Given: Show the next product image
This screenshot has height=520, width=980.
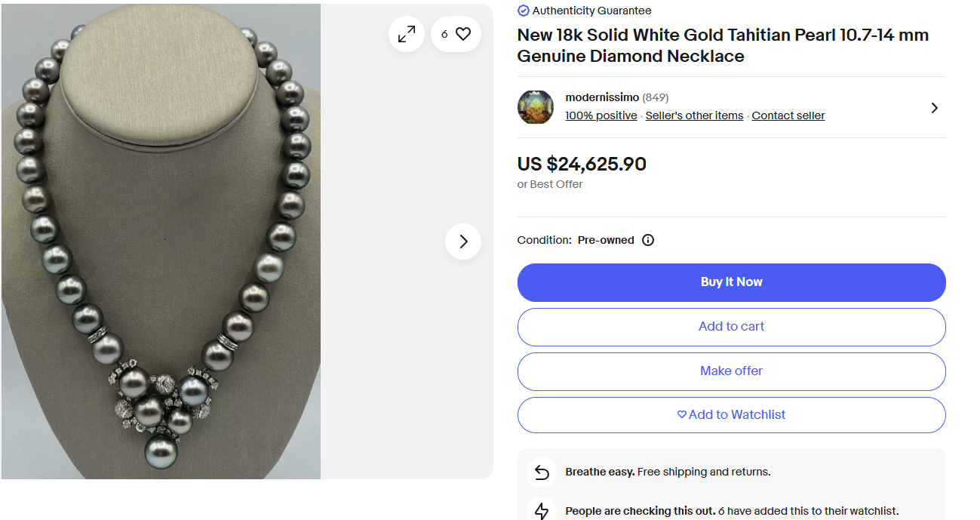Looking at the screenshot, I should click(x=463, y=242).
